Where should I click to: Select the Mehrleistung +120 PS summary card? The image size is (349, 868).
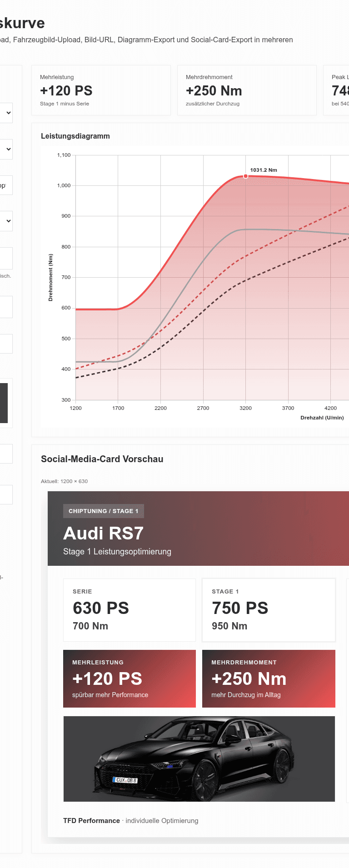point(100,90)
